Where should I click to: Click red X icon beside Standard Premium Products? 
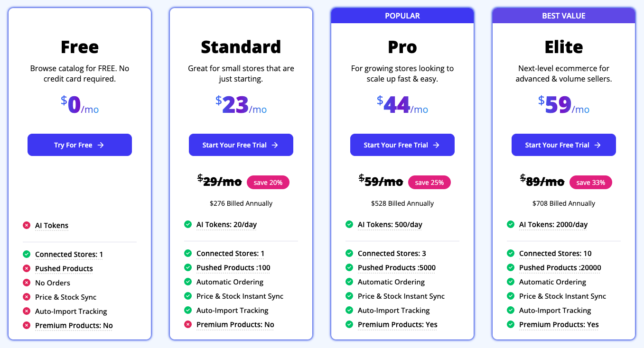(188, 324)
